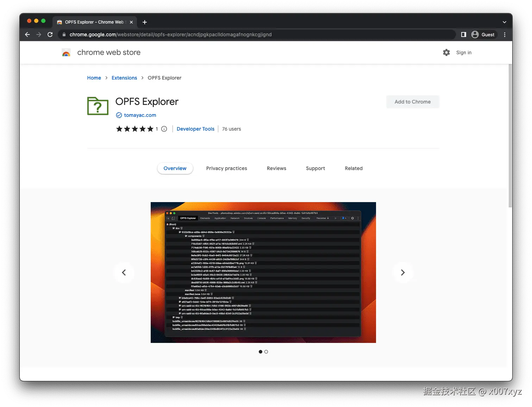532x407 pixels.
Task: Select the second carousel dot
Action: coord(266,352)
